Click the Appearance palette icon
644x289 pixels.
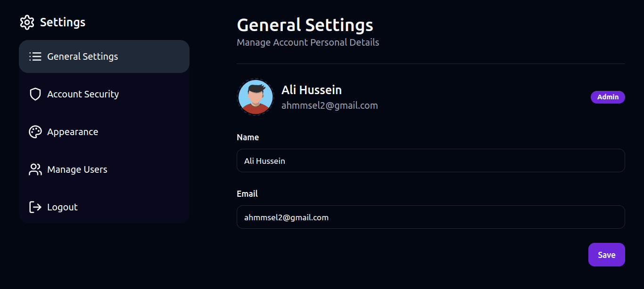35,132
